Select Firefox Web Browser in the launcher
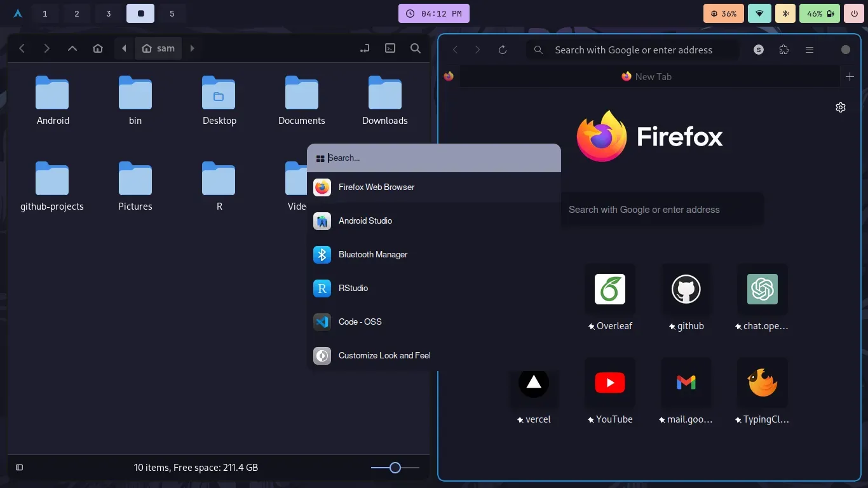The image size is (868, 488). pyautogui.click(x=434, y=187)
